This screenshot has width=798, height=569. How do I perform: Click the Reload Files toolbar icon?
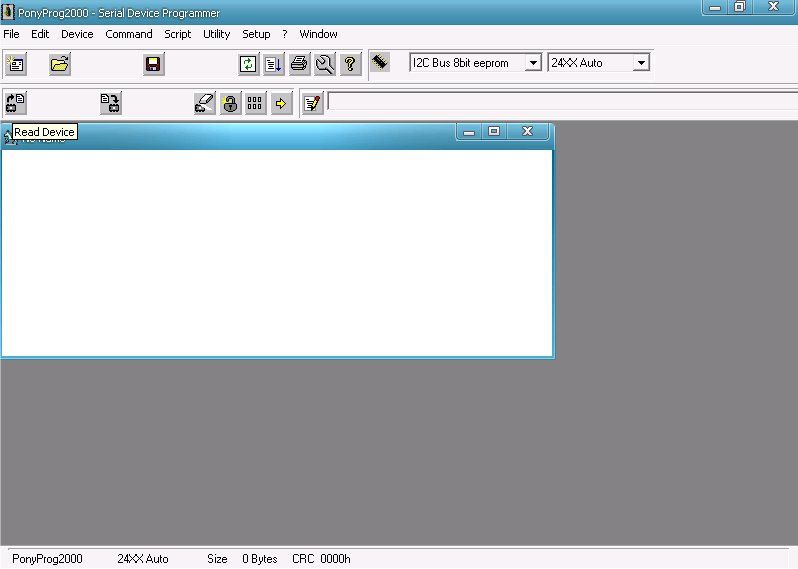(248, 64)
